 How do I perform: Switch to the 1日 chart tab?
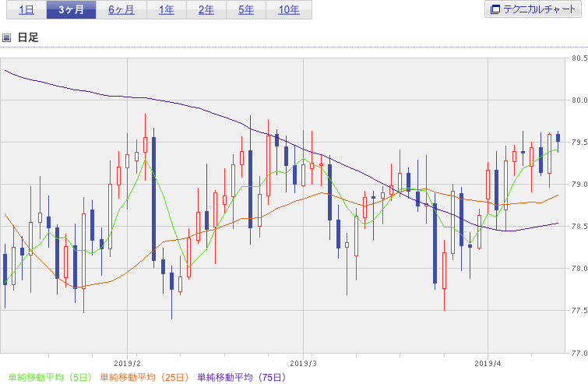(x=26, y=10)
